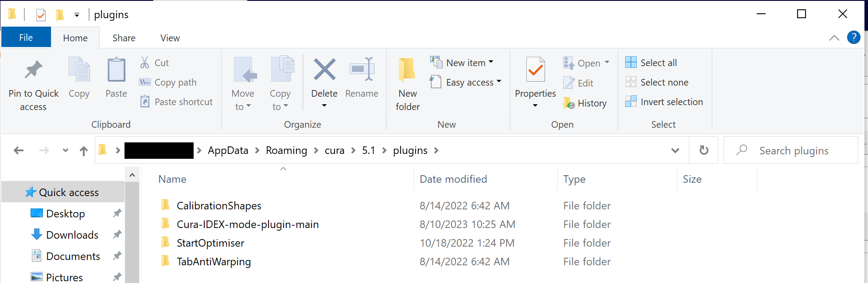The height and width of the screenshot is (283, 868).
Task: Click the Edit pencil icon
Action: 568,83
